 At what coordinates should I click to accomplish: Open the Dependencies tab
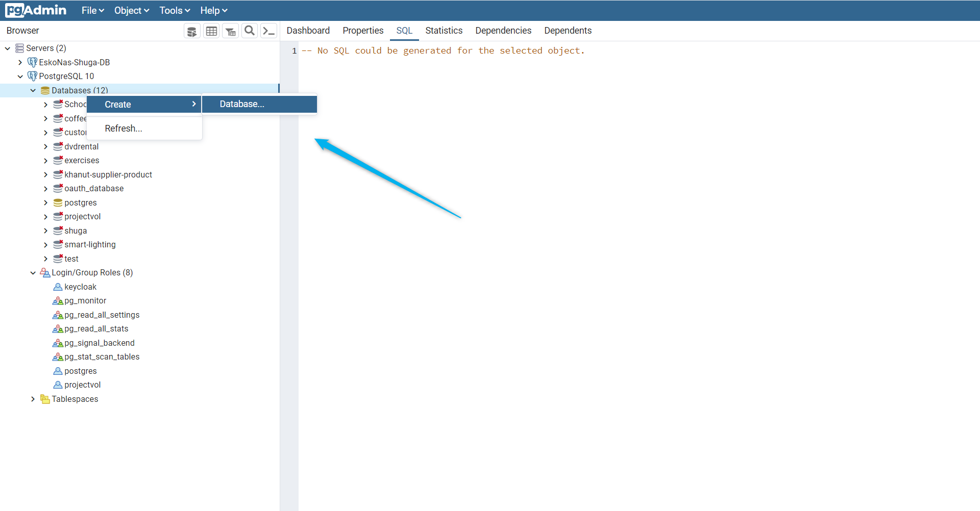coord(503,31)
